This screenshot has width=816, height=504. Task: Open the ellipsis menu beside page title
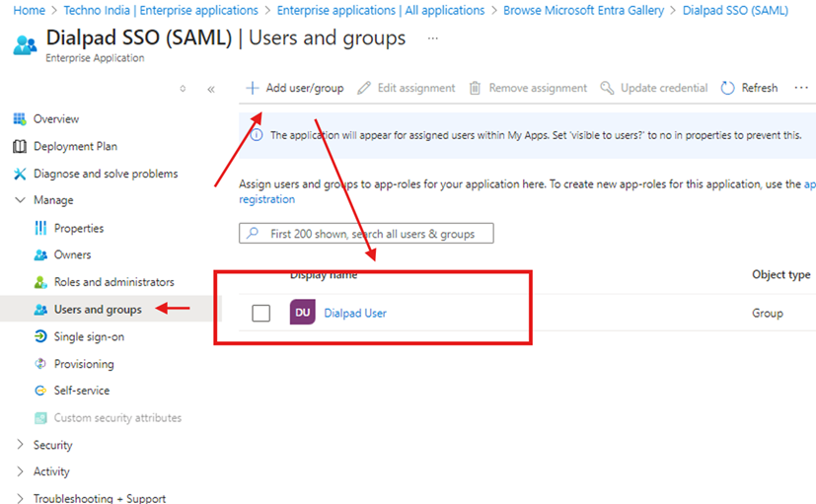(432, 37)
